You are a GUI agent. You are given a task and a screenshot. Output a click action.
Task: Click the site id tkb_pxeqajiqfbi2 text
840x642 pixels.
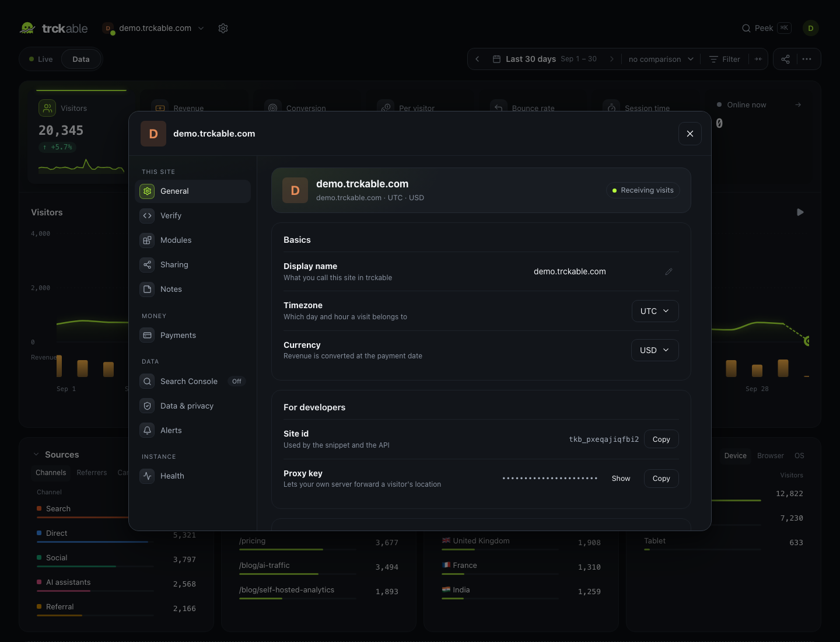[x=604, y=439]
